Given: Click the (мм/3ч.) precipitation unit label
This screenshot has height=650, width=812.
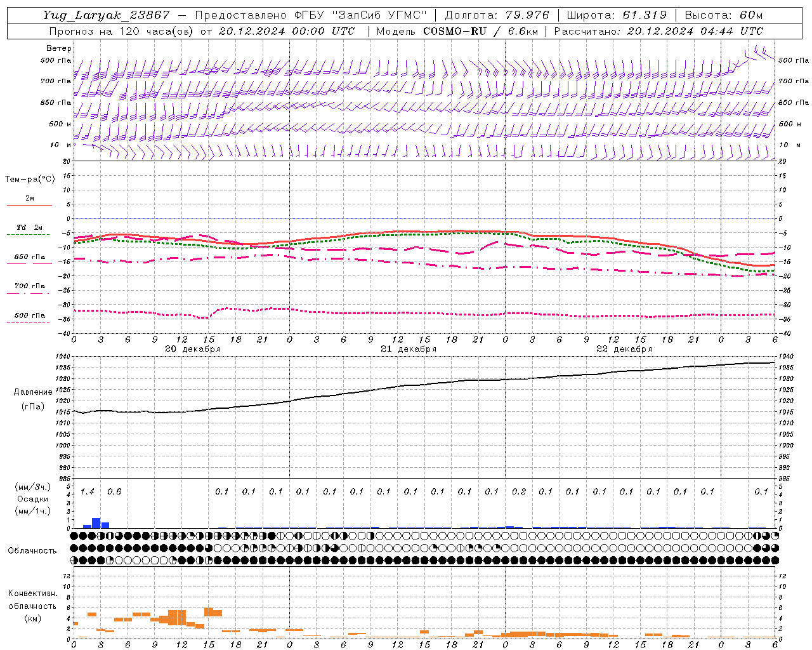Looking at the screenshot, I should click(32, 487).
